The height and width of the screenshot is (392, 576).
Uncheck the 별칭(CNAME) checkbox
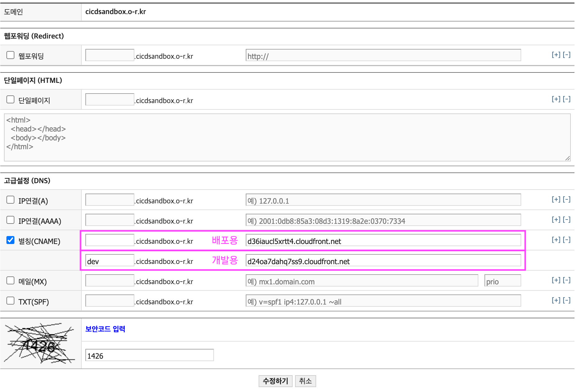click(10, 240)
